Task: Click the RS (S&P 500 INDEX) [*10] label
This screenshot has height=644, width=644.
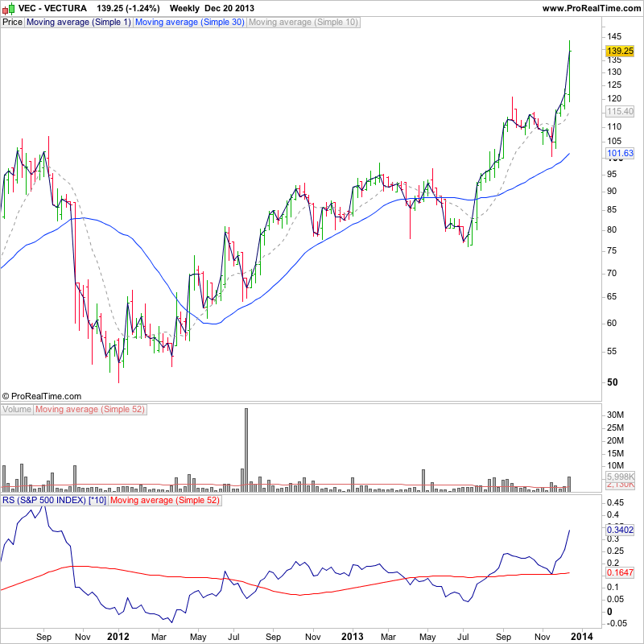Action: point(54,500)
